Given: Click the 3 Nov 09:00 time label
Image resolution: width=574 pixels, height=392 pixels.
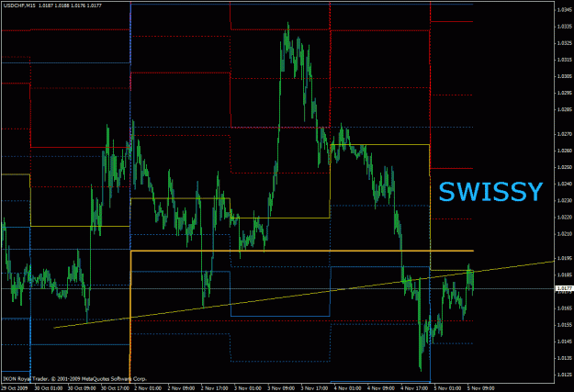Looking at the screenshot, I should (282, 388).
